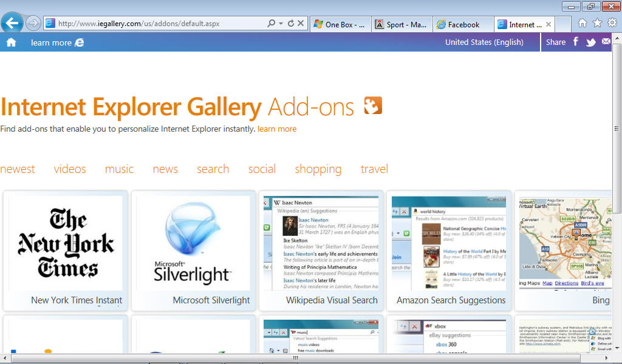The image size is (622, 364).
Task: Open the shopping category
Action: point(318,169)
